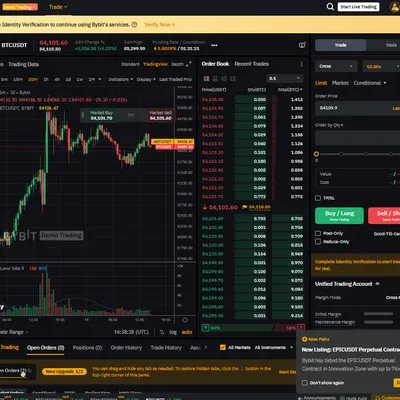The height and width of the screenshot is (400, 400).
Task: Click the identity verification info icon
Action: coord(134,25)
